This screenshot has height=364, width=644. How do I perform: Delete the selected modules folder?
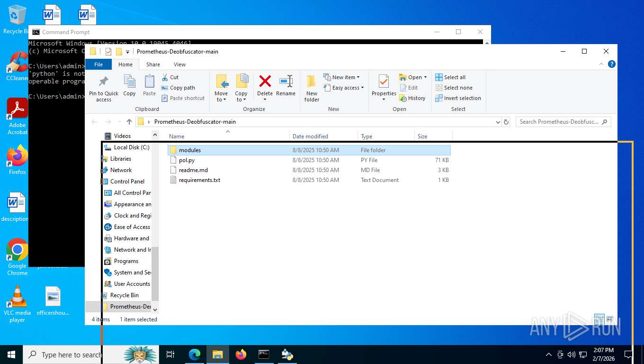tap(265, 88)
